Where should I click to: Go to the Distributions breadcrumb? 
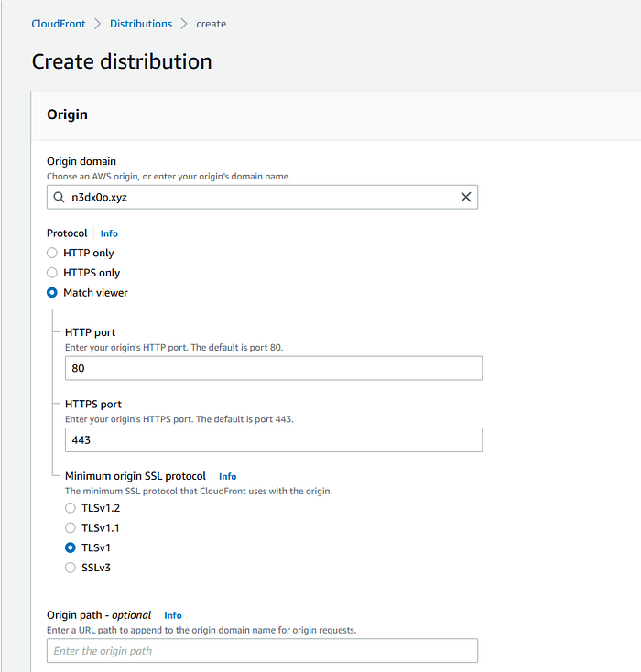[x=140, y=24]
